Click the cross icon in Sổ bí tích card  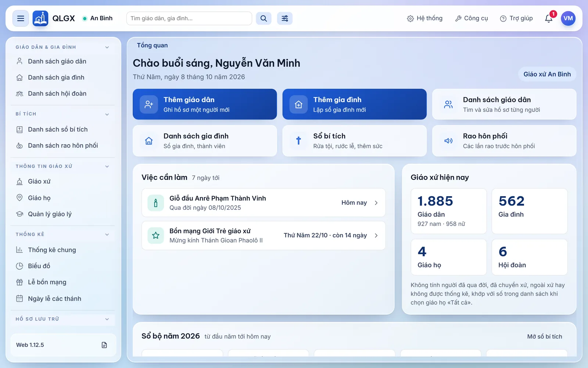tap(298, 141)
